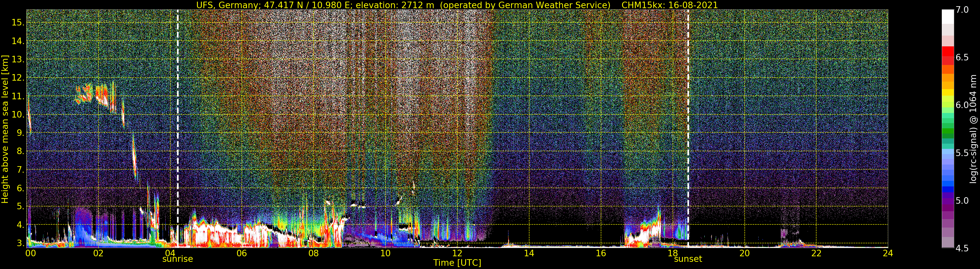
Task: Click time axis tick '00'
Action: click(30, 253)
